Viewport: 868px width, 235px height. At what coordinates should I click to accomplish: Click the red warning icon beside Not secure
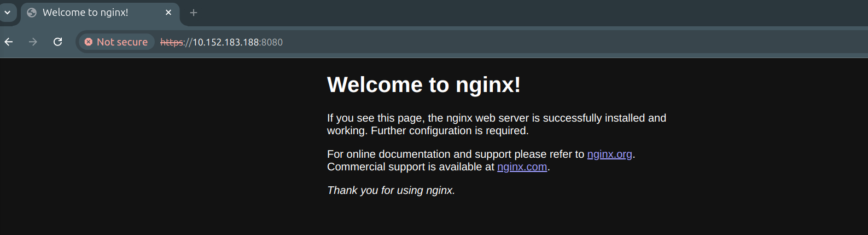pyautogui.click(x=88, y=42)
